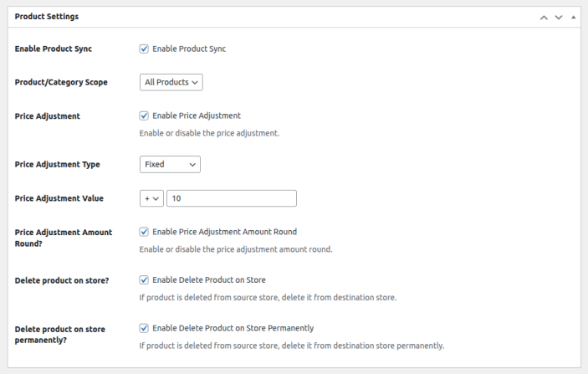Click Price Adjustment Value field containing 10
This screenshot has width=588, height=374.
coord(232,198)
